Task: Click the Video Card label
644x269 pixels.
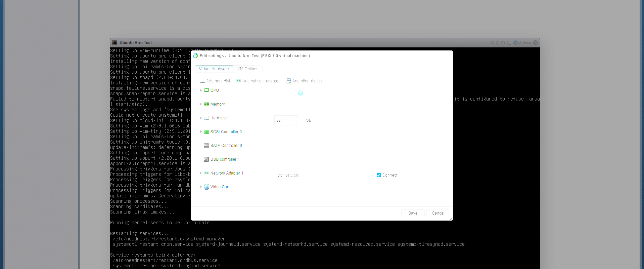Action: point(221,187)
